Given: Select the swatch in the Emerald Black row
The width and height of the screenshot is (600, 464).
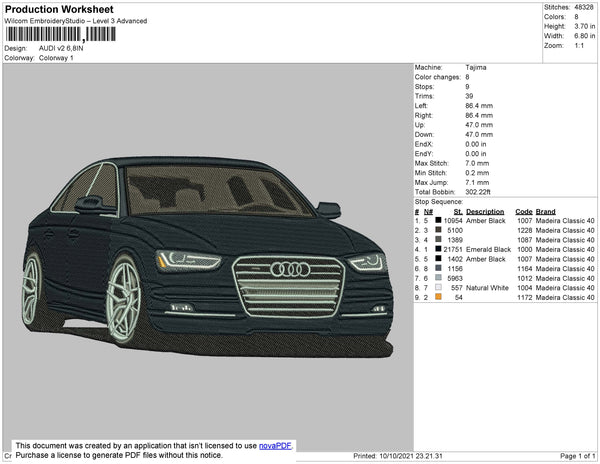Looking at the screenshot, I should point(438,249).
